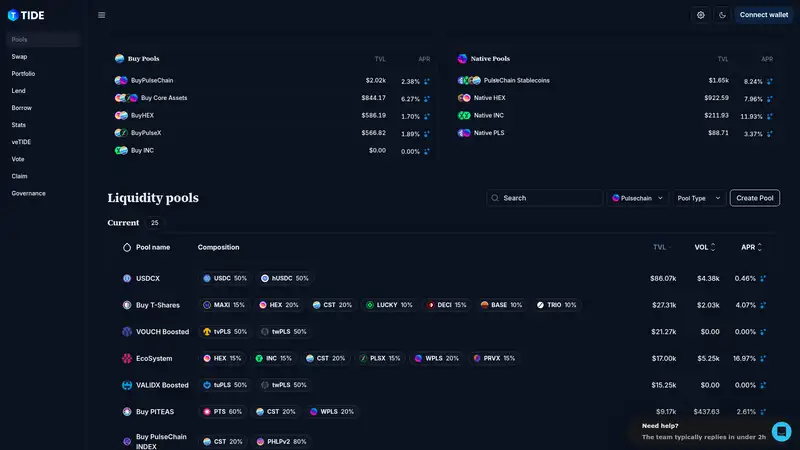Click PRVX 15% token chip

pyautogui.click(x=493, y=358)
